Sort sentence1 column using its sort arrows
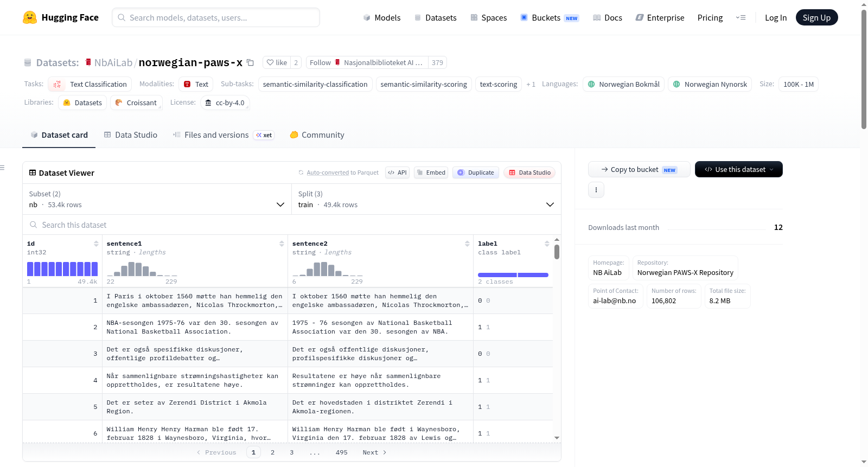Viewport: 868px width, 467px height. (282, 244)
